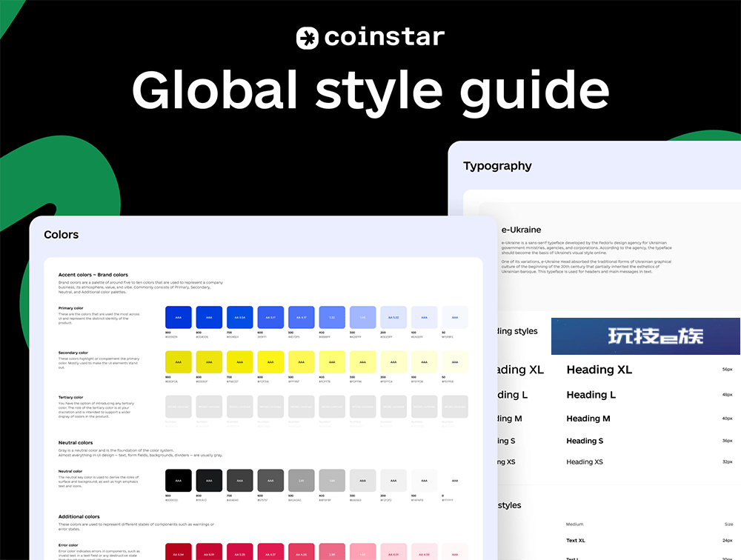The width and height of the screenshot is (741, 560).
Task: Click the Neutral colors heading
Action: (76, 443)
